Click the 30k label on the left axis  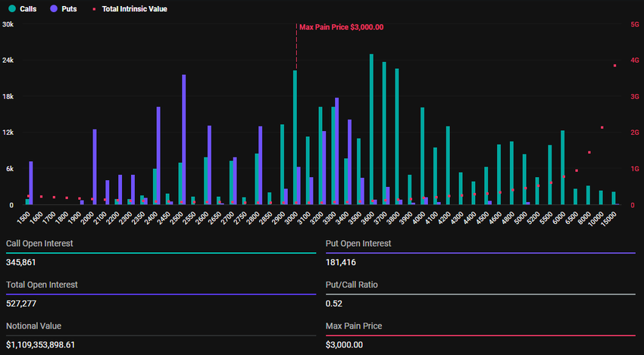point(8,24)
